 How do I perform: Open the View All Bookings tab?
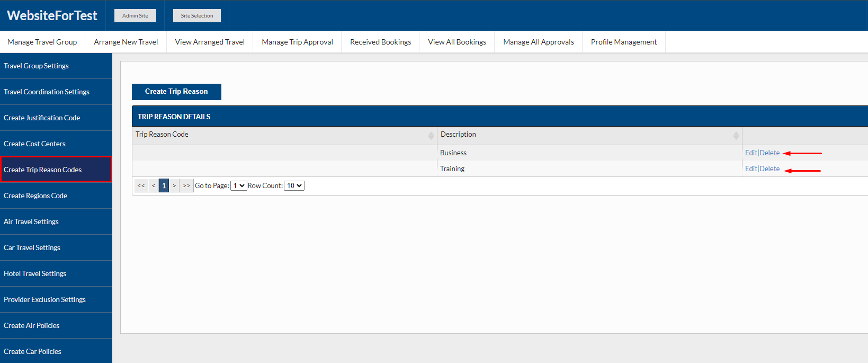coord(457,42)
